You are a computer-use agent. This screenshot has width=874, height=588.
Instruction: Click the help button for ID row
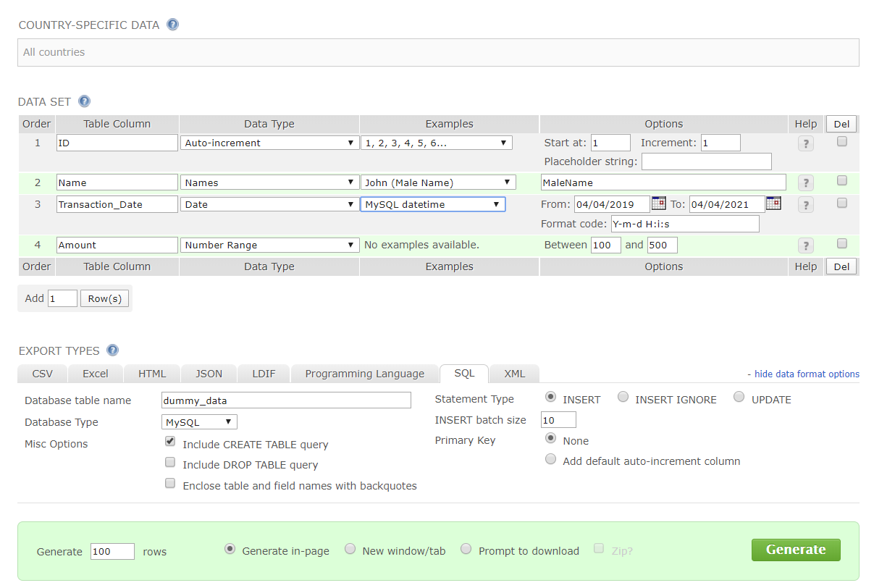tap(805, 143)
